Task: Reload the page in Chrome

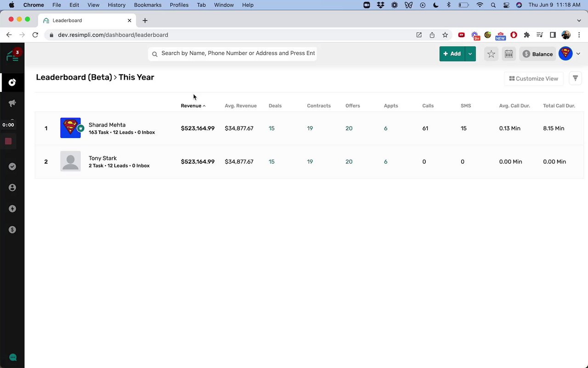Action: coord(35,35)
